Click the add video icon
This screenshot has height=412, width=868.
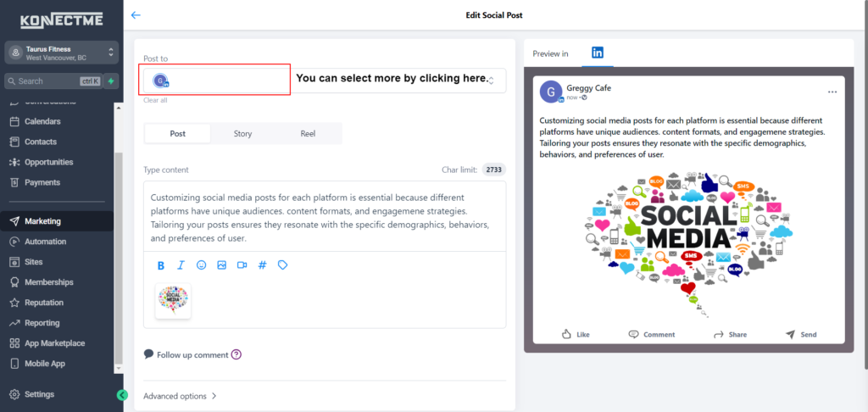[242, 265]
